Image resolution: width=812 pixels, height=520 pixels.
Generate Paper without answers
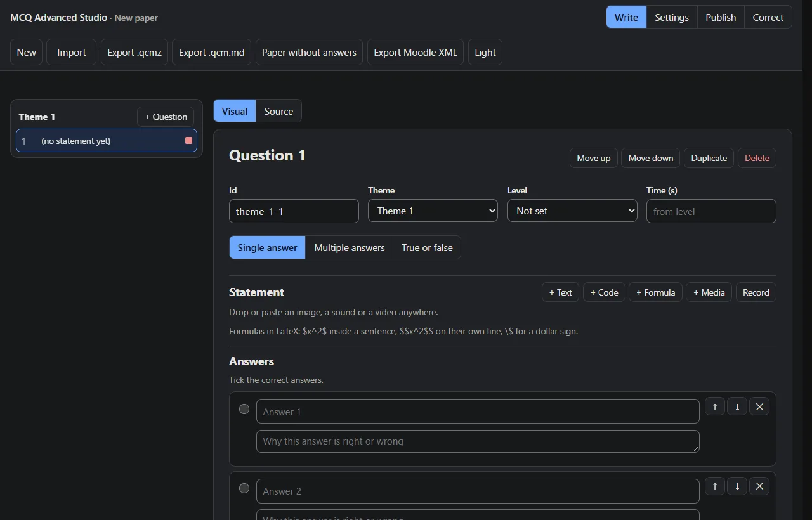tap(309, 53)
